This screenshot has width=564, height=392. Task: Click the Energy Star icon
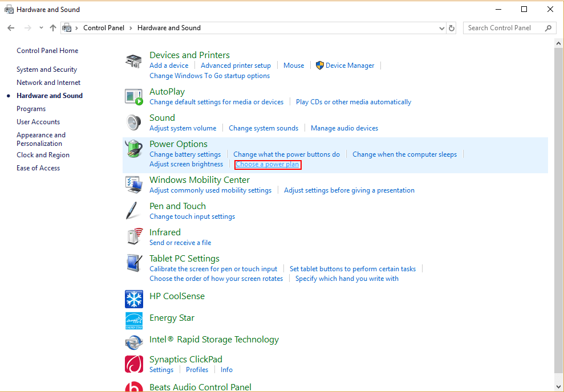[x=134, y=321]
